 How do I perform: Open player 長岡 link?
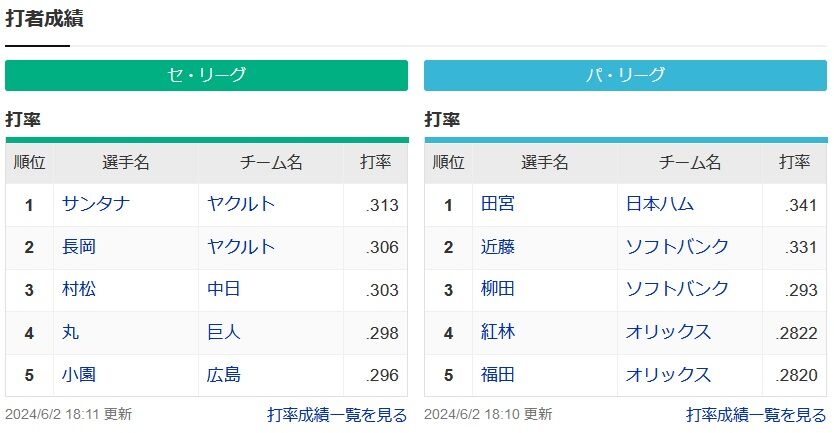tap(79, 247)
